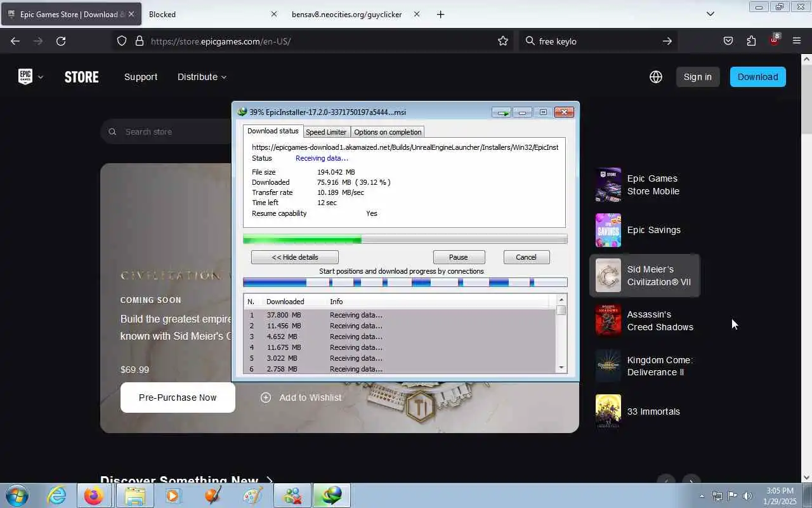This screenshot has height=508, width=812.
Task: Go back with the browser back arrow
Action: pyautogui.click(x=15, y=41)
